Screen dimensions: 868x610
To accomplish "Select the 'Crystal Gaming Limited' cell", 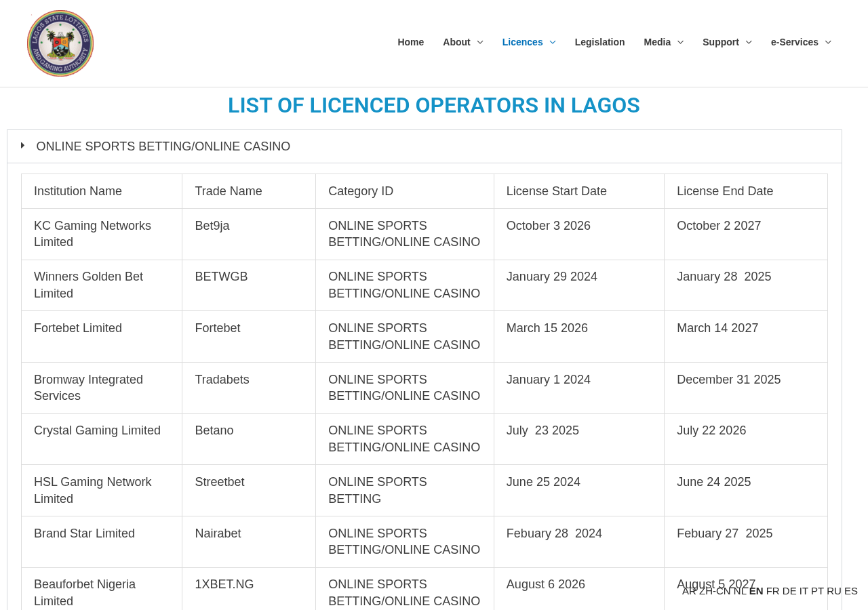I will 102,439.
